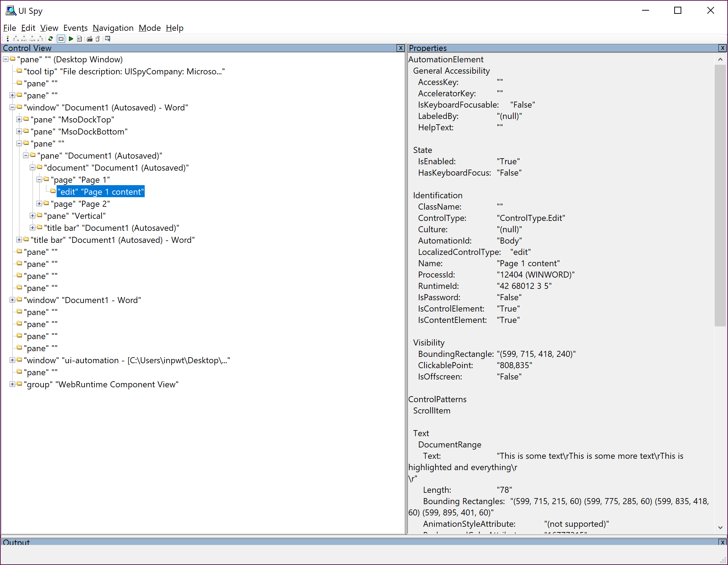Collapse the "page" Page 1 node
The width and height of the screenshot is (728, 565).
click(39, 179)
